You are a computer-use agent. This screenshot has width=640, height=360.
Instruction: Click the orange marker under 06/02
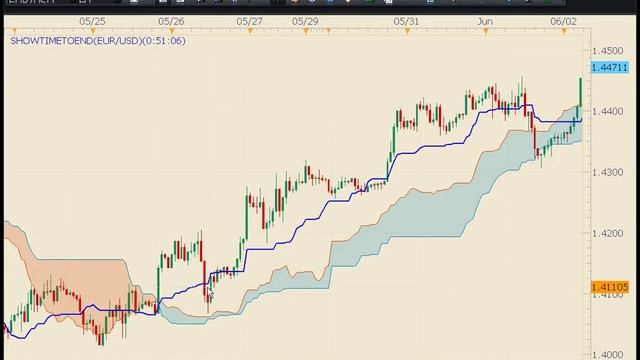[x=564, y=31]
